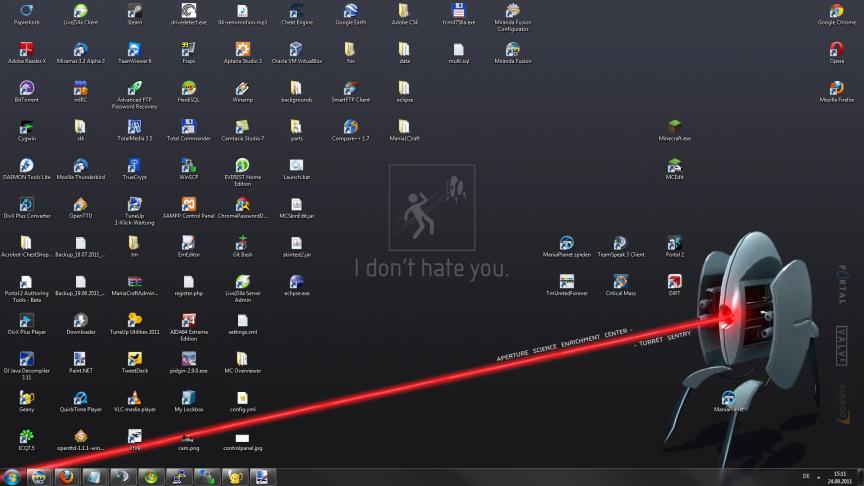This screenshot has height=486, width=864.
Task: Open the Papierkorb recycle bin icon
Action: tap(26, 14)
